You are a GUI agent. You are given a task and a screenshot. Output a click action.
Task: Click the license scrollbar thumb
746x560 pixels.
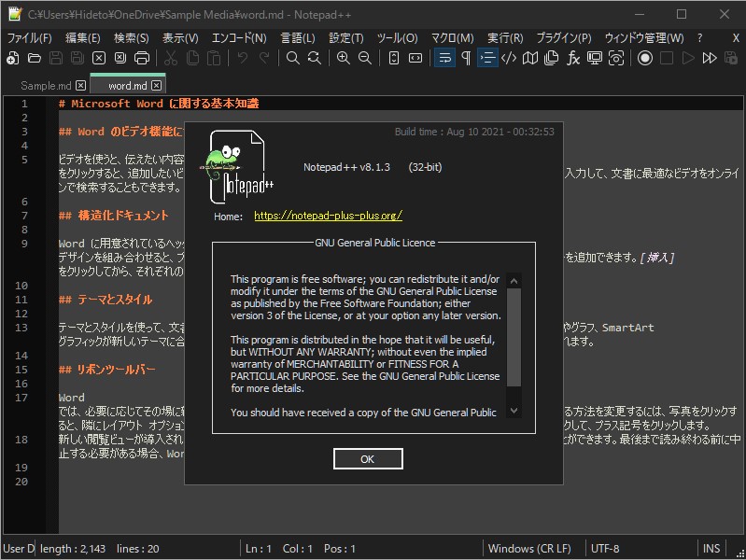click(x=514, y=337)
